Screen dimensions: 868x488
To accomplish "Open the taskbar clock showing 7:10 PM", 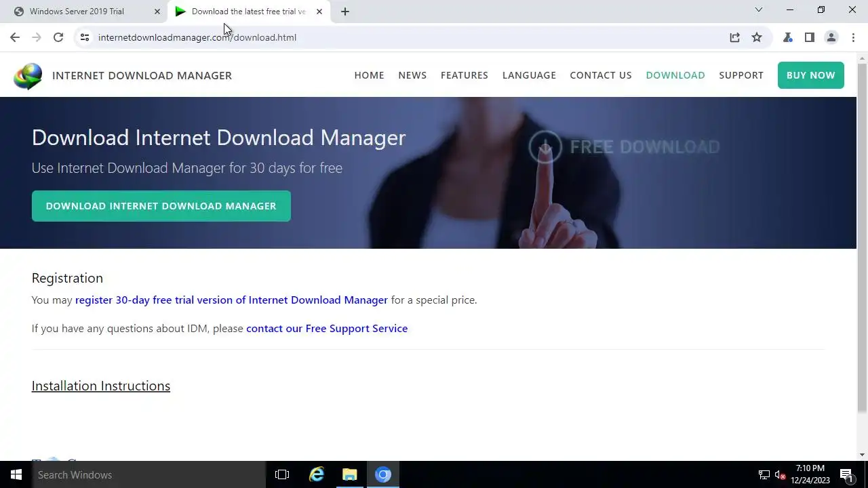I will (x=810, y=474).
